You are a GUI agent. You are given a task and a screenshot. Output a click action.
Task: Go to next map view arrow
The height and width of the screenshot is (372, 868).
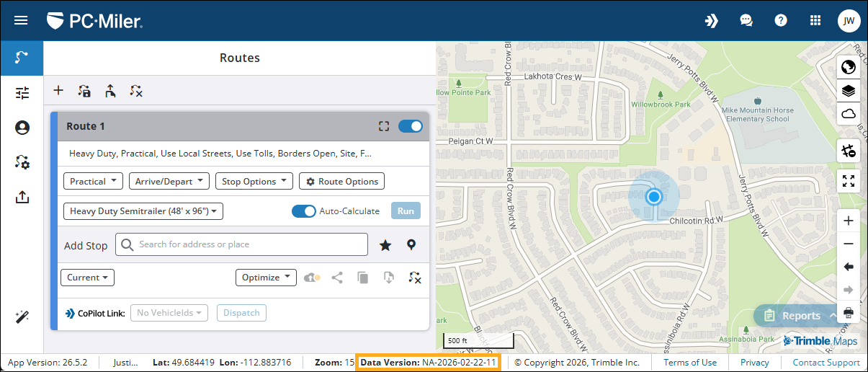click(848, 290)
